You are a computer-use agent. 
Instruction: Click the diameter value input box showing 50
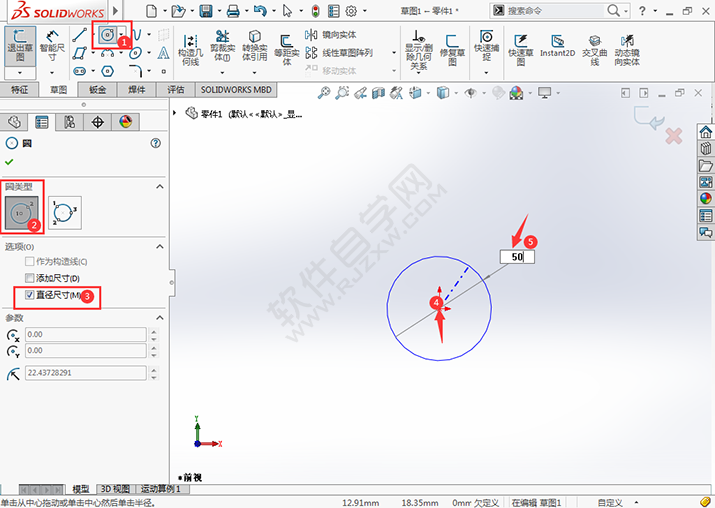pos(517,257)
